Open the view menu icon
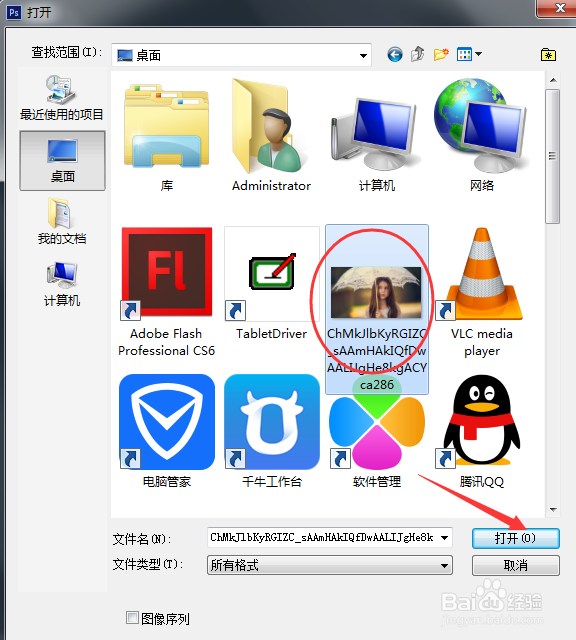Screen dimensions: 576x640 [x=469, y=54]
